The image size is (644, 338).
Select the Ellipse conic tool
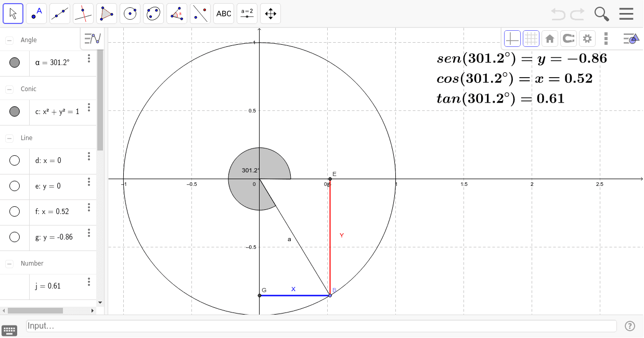click(153, 14)
